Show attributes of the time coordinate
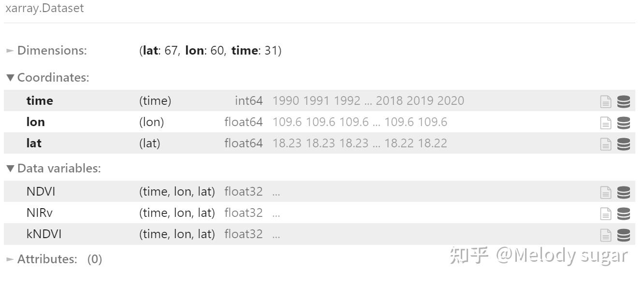 606,100
